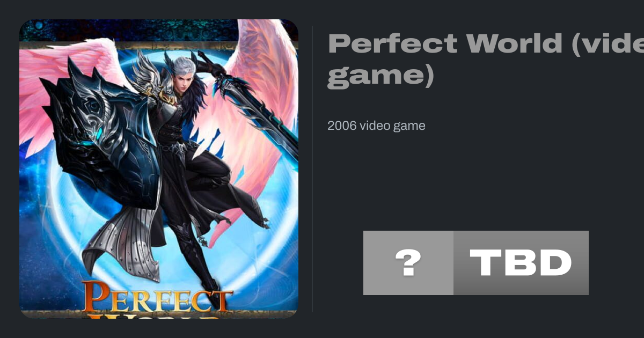
Task: Click the silver-haired character's head
Action: [182, 72]
